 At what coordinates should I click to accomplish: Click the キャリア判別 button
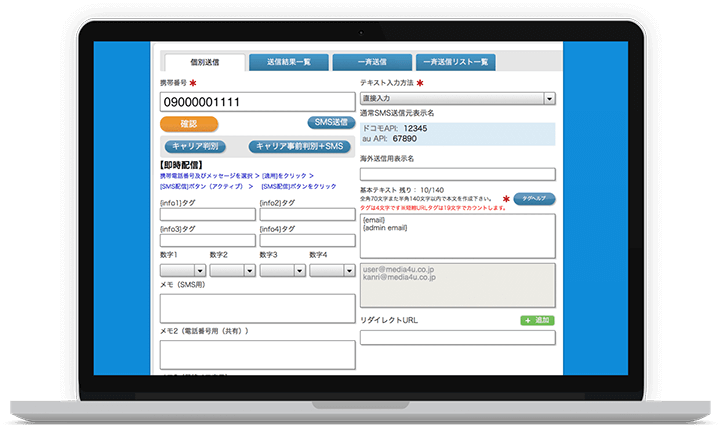195,146
